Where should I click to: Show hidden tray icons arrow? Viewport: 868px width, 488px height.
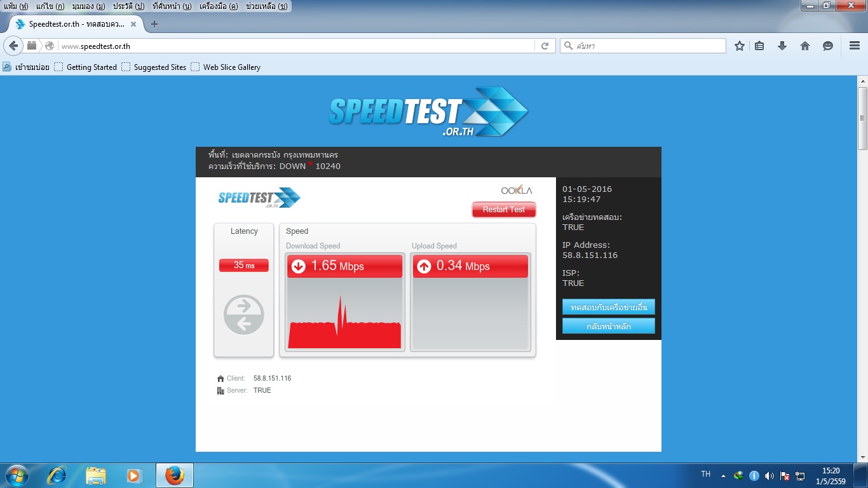pyautogui.click(x=723, y=475)
